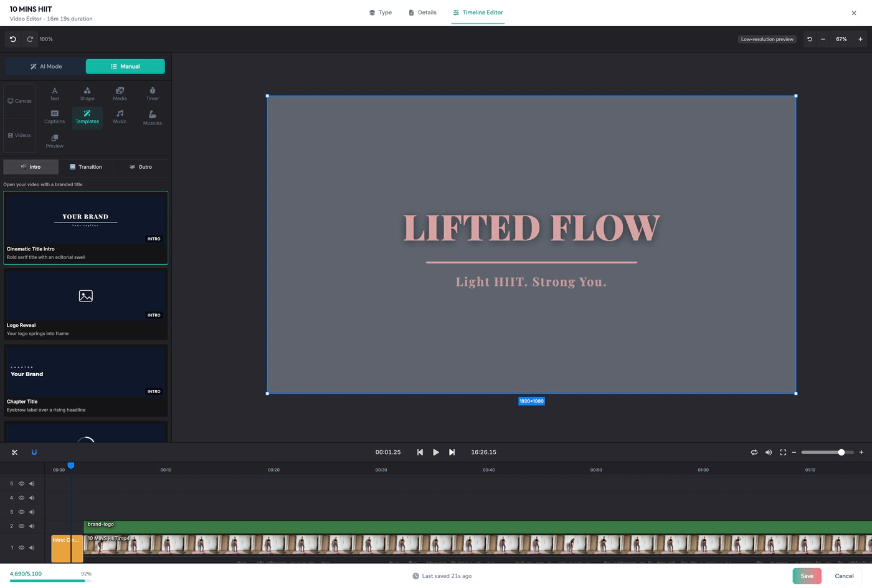Hide track 2 with eye icon
872x588 pixels.
point(21,526)
